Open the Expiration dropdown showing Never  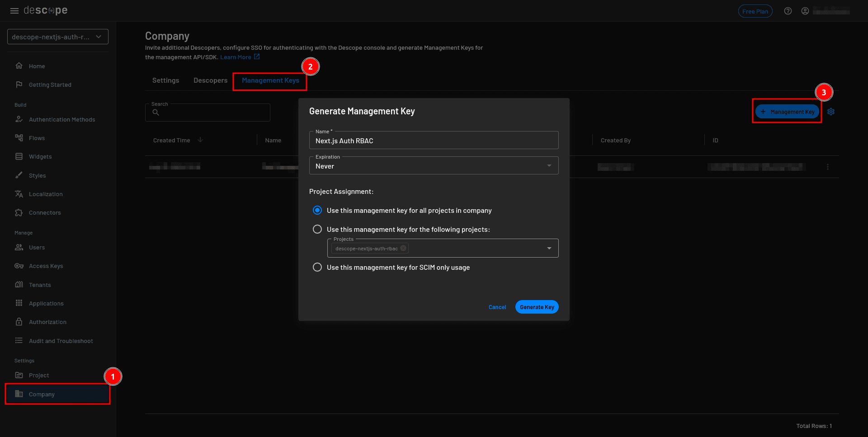pyautogui.click(x=549, y=165)
